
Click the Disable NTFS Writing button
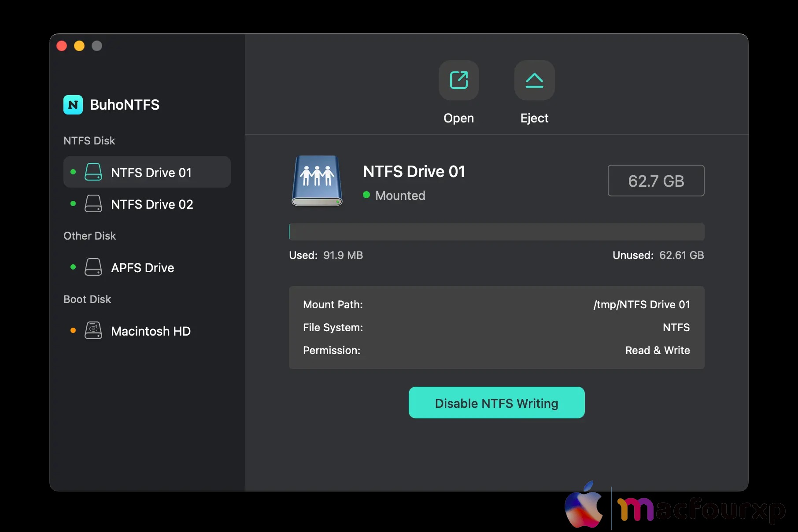496,403
